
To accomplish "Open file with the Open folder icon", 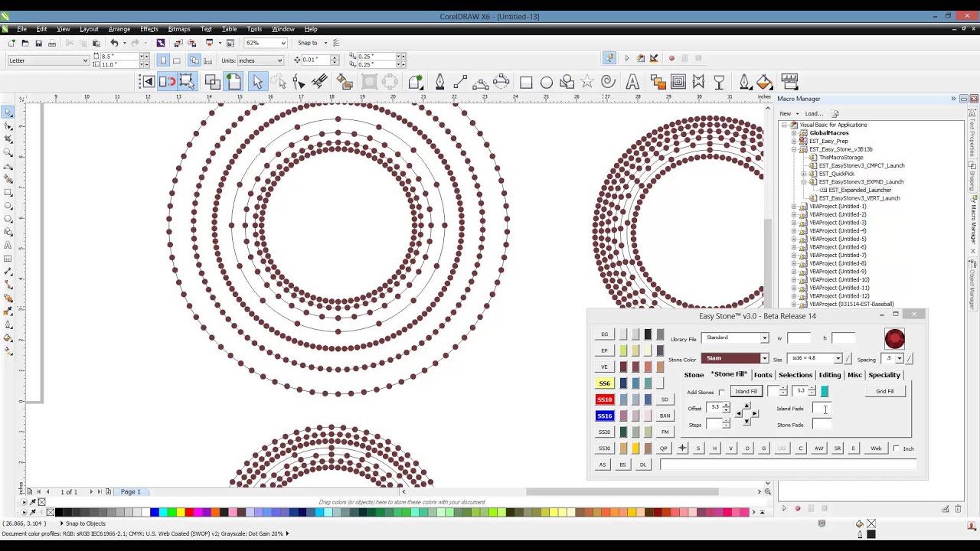I will (x=24, y=44).
